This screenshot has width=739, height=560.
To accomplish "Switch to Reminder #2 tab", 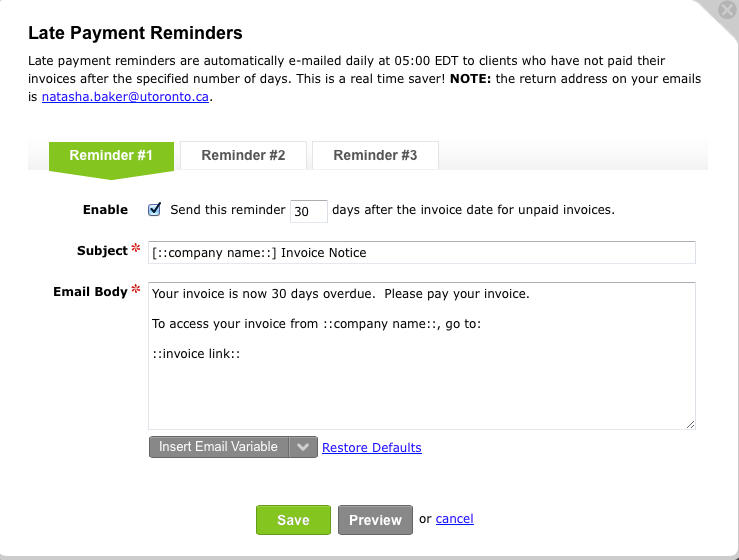I will [243, 155].
